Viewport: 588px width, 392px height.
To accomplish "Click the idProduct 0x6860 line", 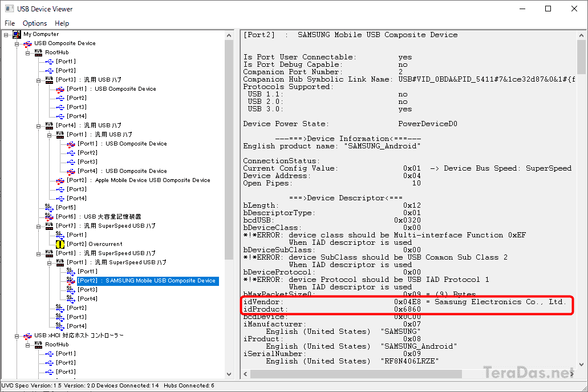I will click(332, 309).
